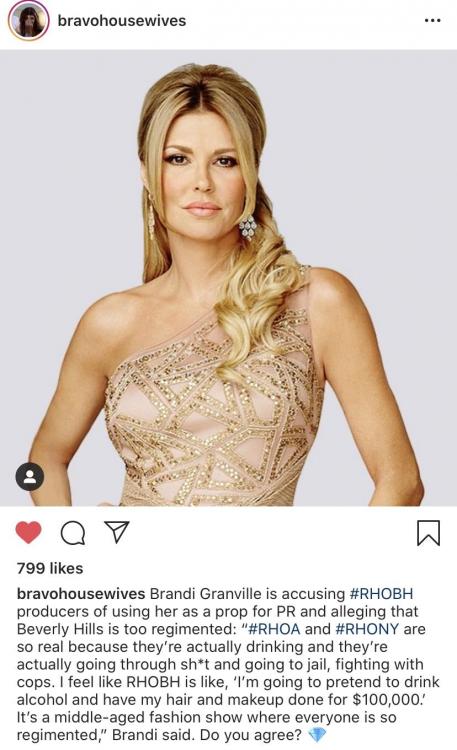
Task: Save the post with the bookmark icon
Action: coord(428,533)
